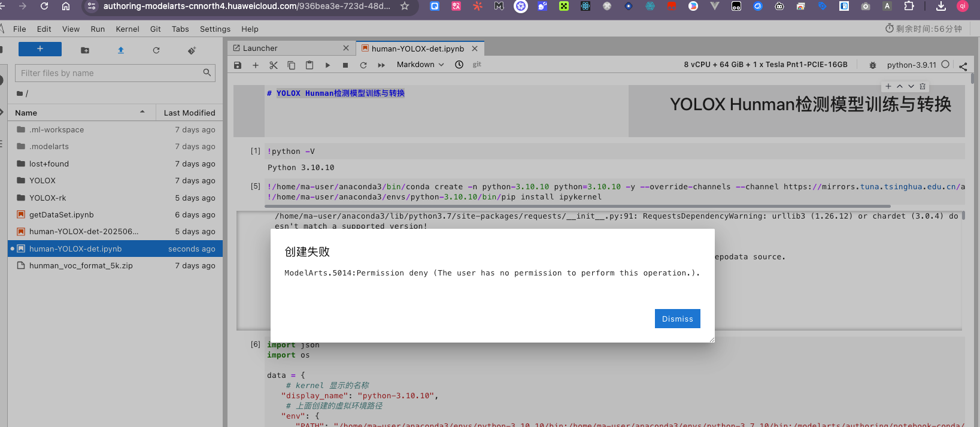Open the Git menu
980x427 pixels.
pos(156,29)
